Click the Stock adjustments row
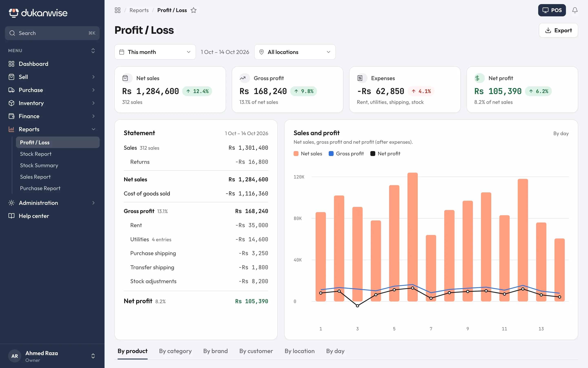 click(196, 281)
